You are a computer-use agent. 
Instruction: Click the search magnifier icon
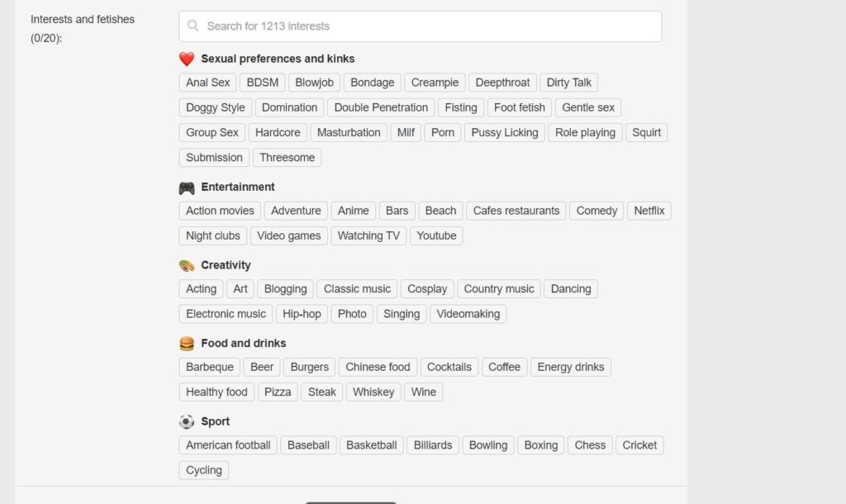click(x=192, y=26)
